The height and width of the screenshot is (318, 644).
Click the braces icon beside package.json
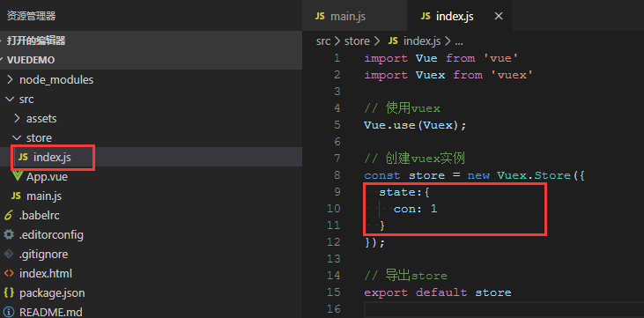click(8, 292)
